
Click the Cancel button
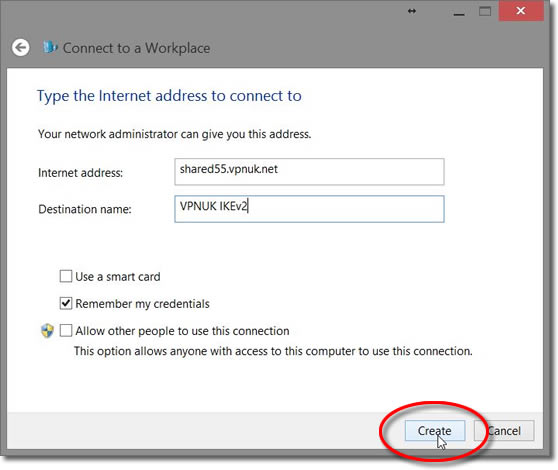[504, 431]
